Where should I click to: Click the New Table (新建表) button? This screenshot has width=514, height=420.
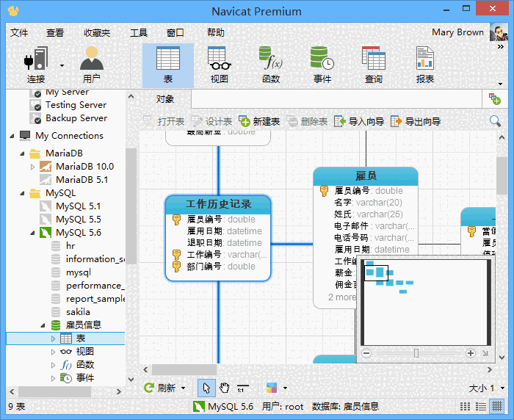(259, 122)
